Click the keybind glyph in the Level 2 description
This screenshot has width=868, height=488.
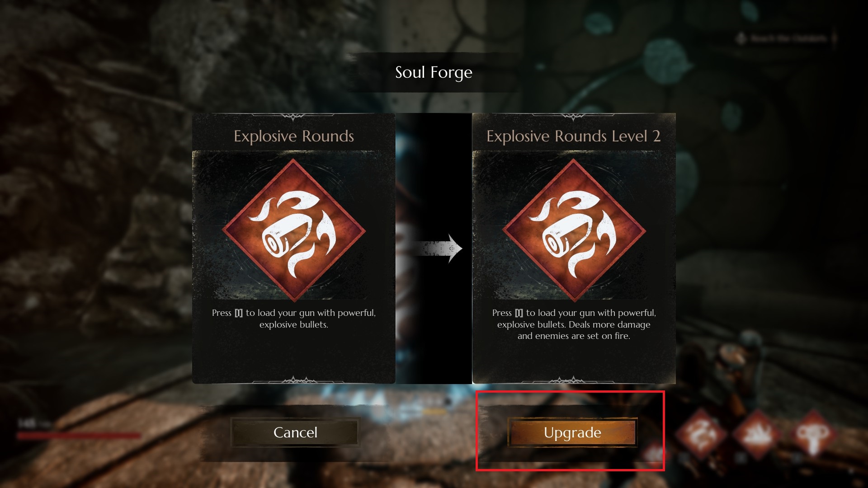pos(519,313)
